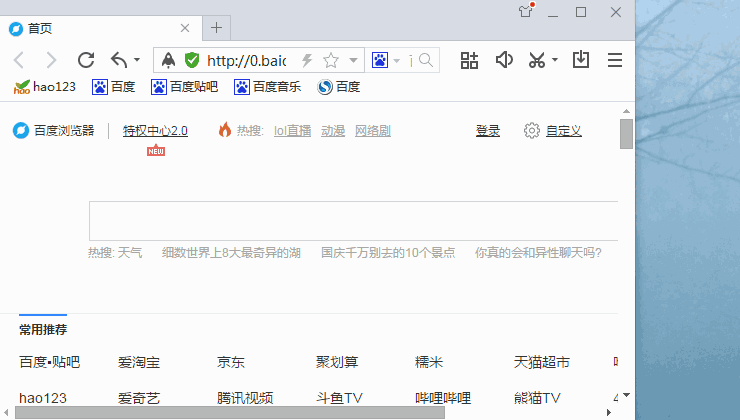Open the hamburger main menu icon
Screen dimensions: 740x420
[614, 61]
